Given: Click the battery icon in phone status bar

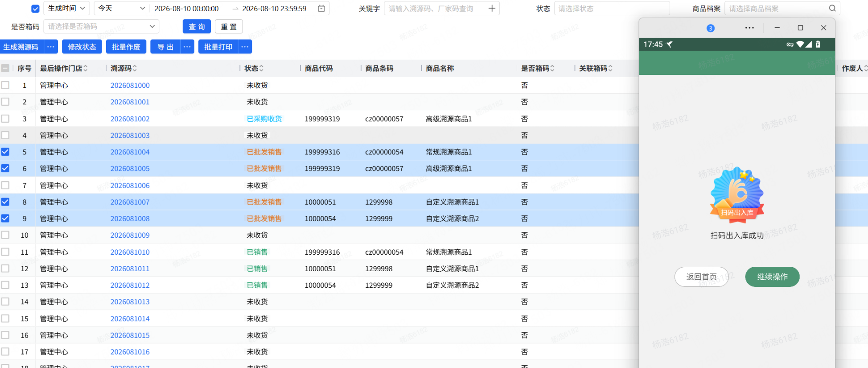Looking at the screenshot, I should coord(818,44).
